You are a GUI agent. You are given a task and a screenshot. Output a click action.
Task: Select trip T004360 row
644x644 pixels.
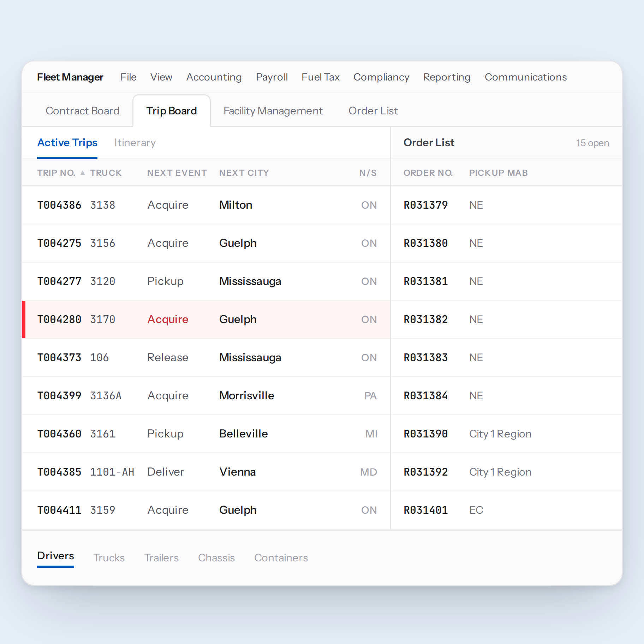206,434
